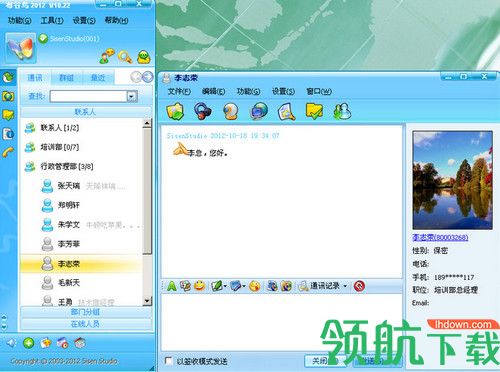Screen dimensions: 500x372
Task: Open the globe icon in left sidebar
Action: (x=8, y=96)
